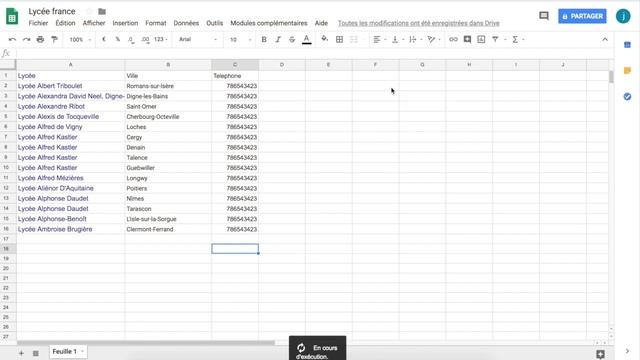The width and height of the screenshot is (640, 360).
Task: Click the vertical scrollbar thumb
Action: 611,77
